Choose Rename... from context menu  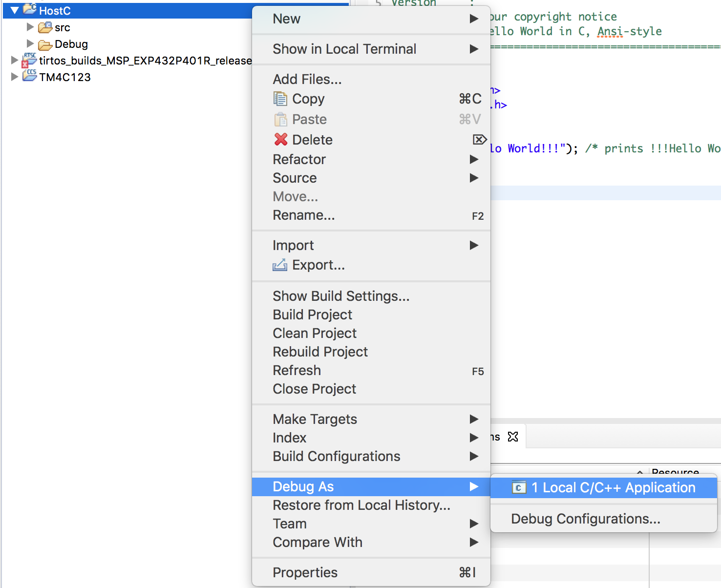point(371,215)
